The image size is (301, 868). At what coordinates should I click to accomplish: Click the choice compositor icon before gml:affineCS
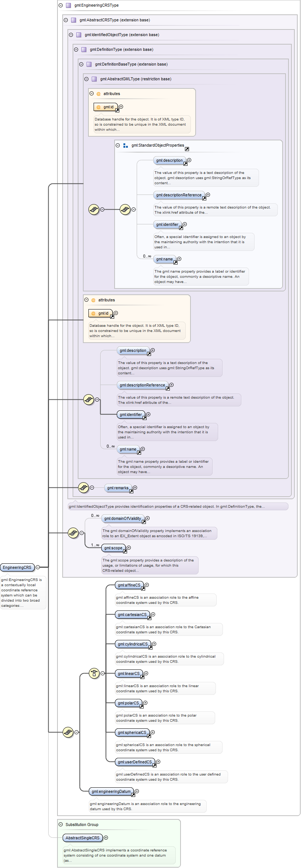click(94, 673)
